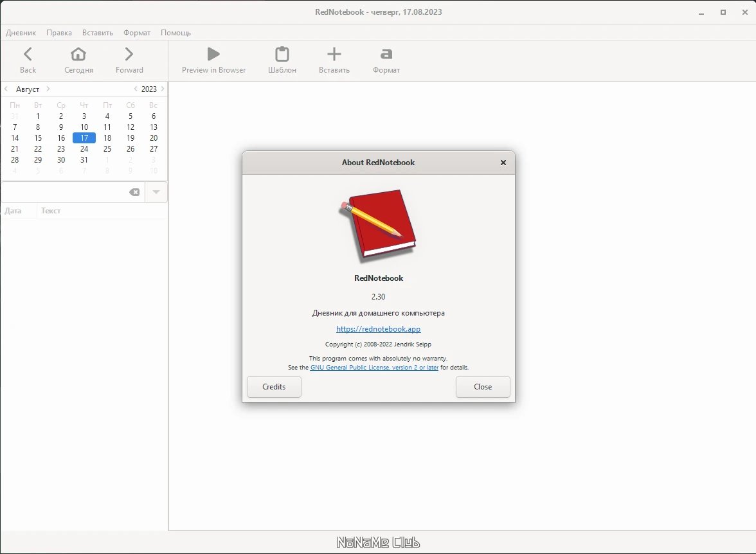756x554 pixels.
Task: Open the GNU General Public License link
Action: pos(374,368)
